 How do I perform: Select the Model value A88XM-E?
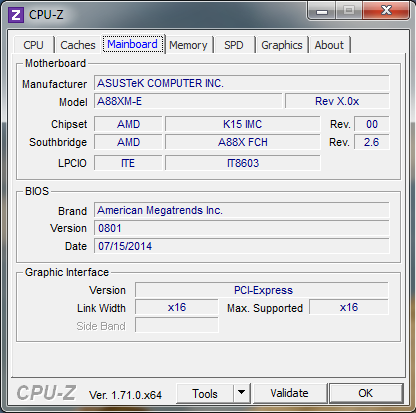click(x=188, y=101)
